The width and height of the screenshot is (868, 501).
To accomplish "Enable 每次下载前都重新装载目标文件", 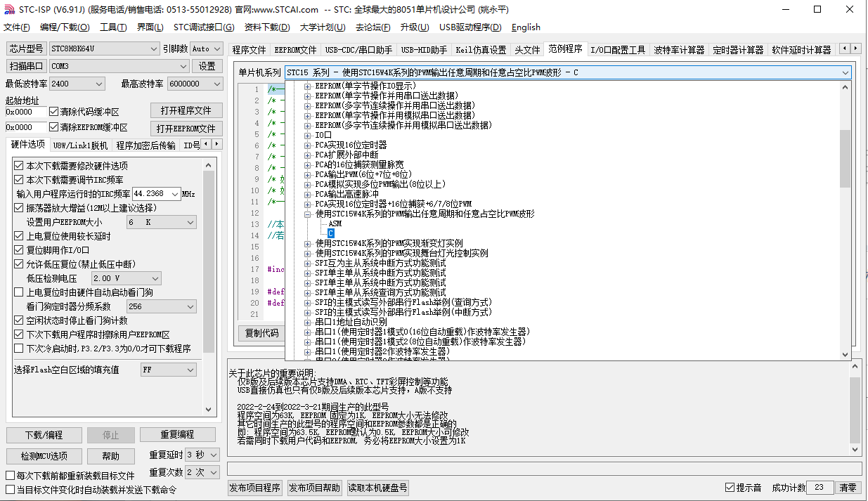I will tap(10, 476).
